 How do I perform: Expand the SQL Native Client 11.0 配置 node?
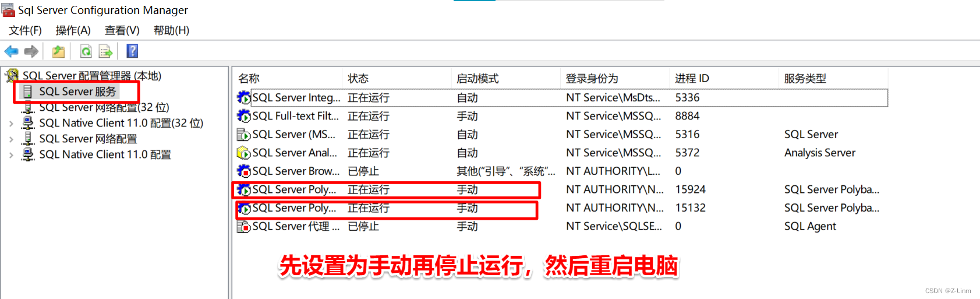pyautogui.click(x=11, y=155)
